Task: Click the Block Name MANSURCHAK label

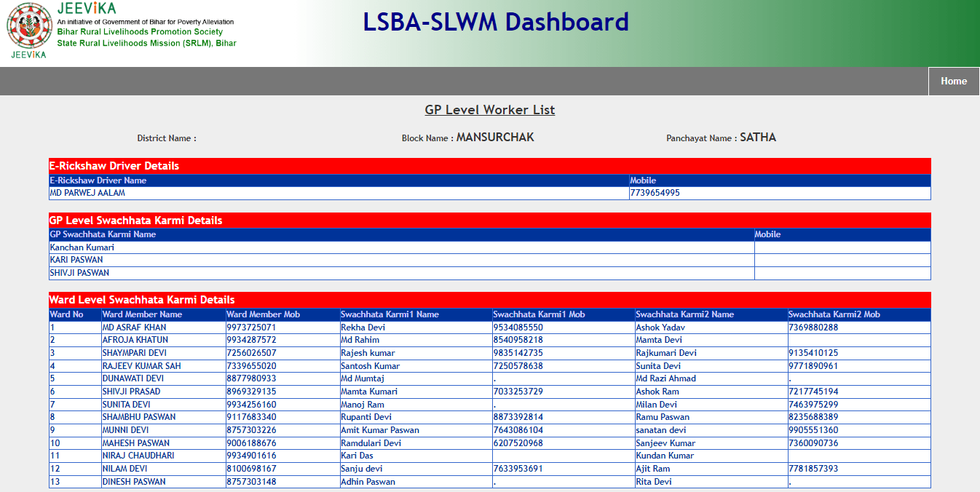Action: pyautogui.click(x=469, y=137)
